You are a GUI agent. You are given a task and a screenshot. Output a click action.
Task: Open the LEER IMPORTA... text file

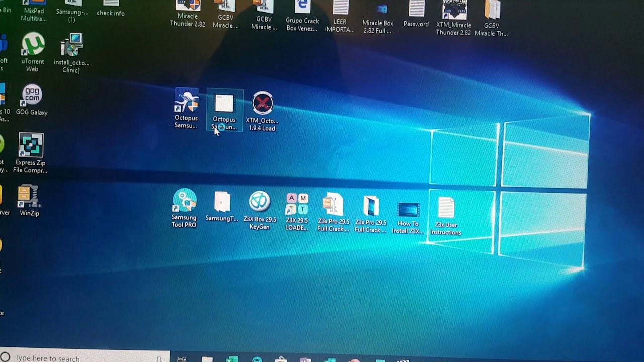(x=340, y=16)
